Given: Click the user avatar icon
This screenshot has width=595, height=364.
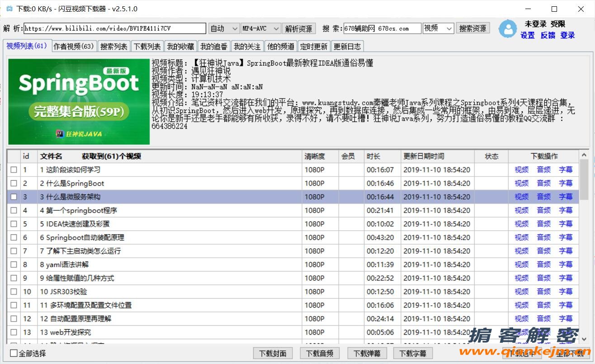Looking at the screenshot, I should click(508, 29).
